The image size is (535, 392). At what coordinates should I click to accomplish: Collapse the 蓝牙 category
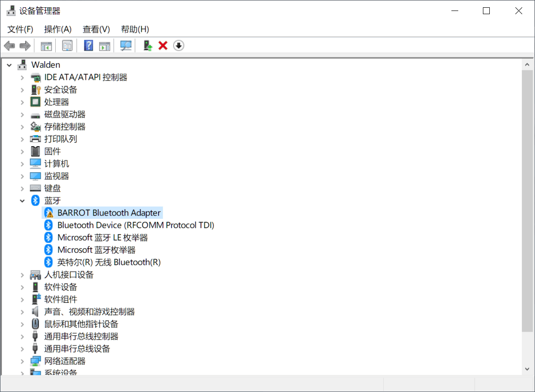pyautogui.click(x=22, y=200)
